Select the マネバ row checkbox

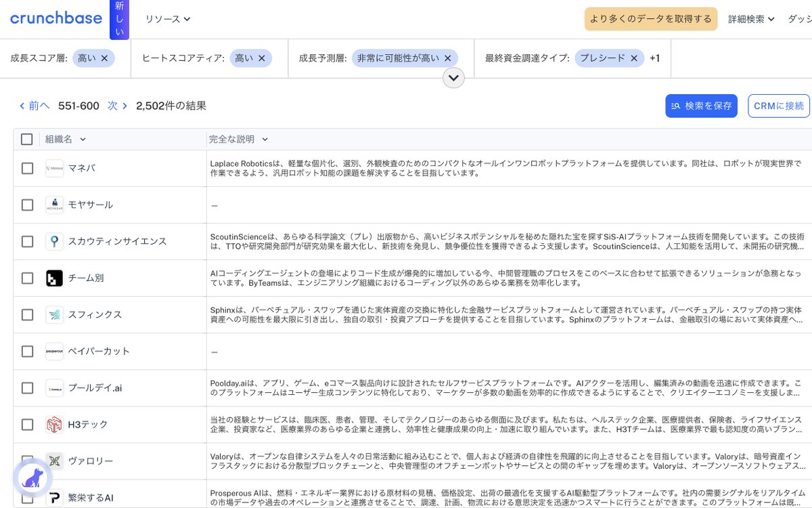(27, 168)
